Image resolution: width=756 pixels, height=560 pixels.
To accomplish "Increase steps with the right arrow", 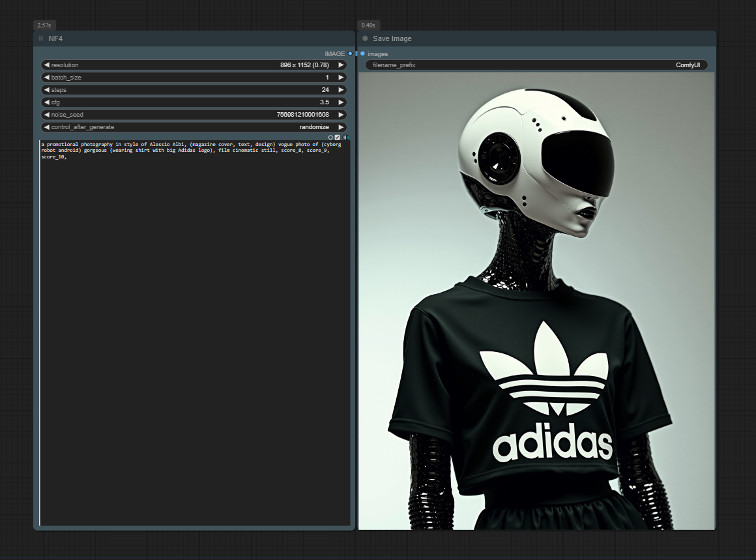I will pos(340,90).
